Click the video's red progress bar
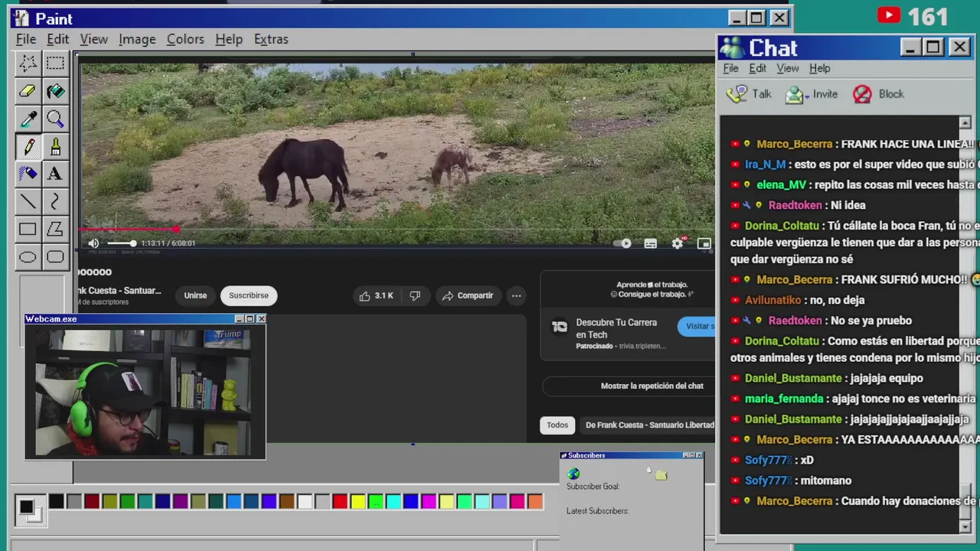The image size is (980, 551). coord(129,229)
